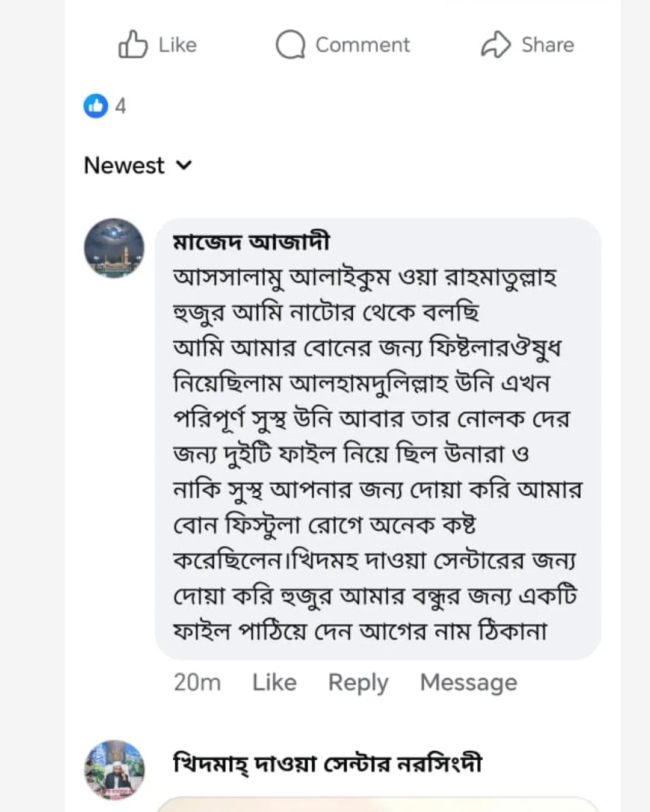Screen dimensions: 650x812
Task: Open খিদমাহ্ দাওয়া সেন্টার নরসিংদী's avatar
Action: point(114,769)
